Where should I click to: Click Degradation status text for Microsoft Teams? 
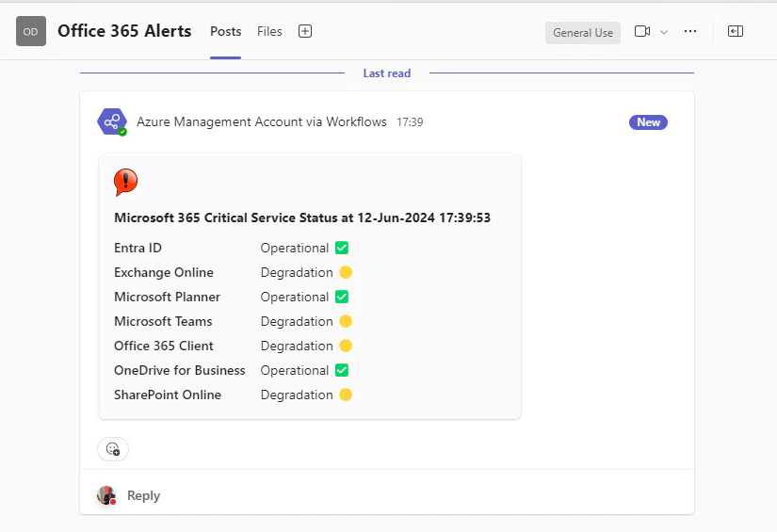pos(297,322)
